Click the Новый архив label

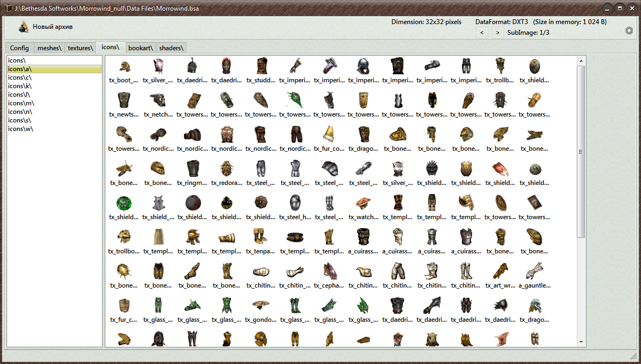53,27
